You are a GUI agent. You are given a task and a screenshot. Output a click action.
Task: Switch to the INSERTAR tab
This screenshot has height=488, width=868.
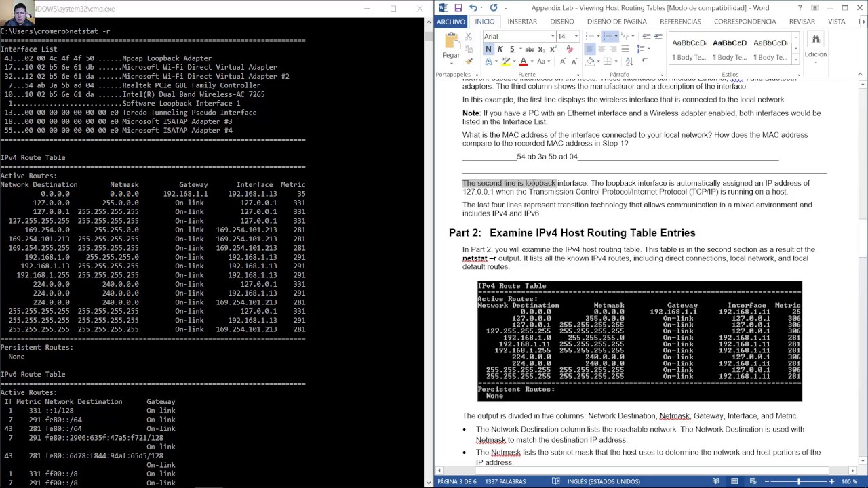[x=522, y=22]
